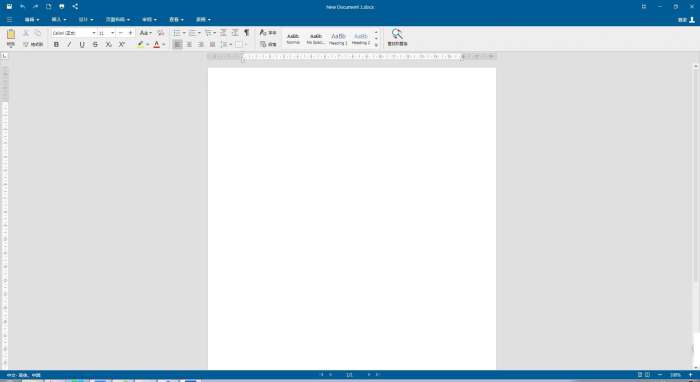
Task: Toggle bold formatting
Action: tap(56, 45)
